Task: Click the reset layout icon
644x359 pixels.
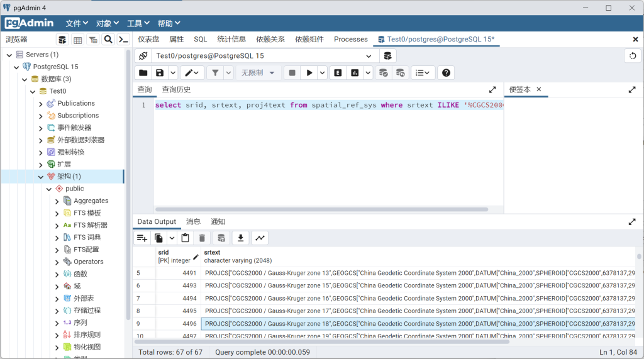Action: click(x=633, y=56)
